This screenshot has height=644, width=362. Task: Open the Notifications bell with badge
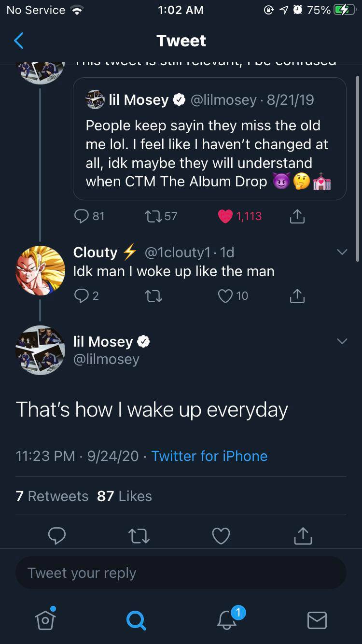tap(226, 621)
